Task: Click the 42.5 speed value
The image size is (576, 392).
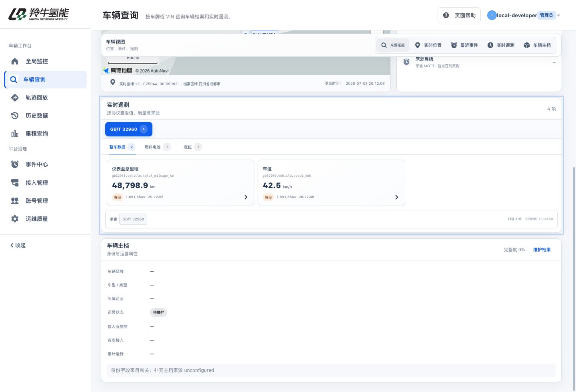Action: pos(272,185)
